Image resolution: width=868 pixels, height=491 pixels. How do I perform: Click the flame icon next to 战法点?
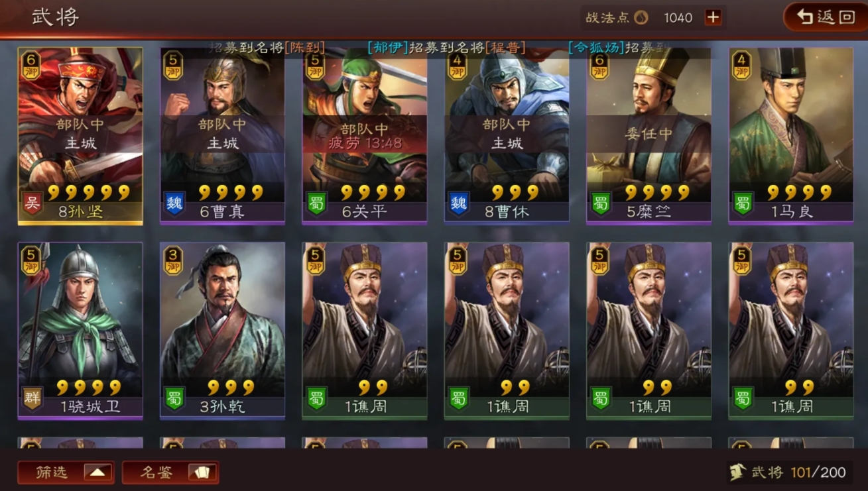(x=641, y=18)
